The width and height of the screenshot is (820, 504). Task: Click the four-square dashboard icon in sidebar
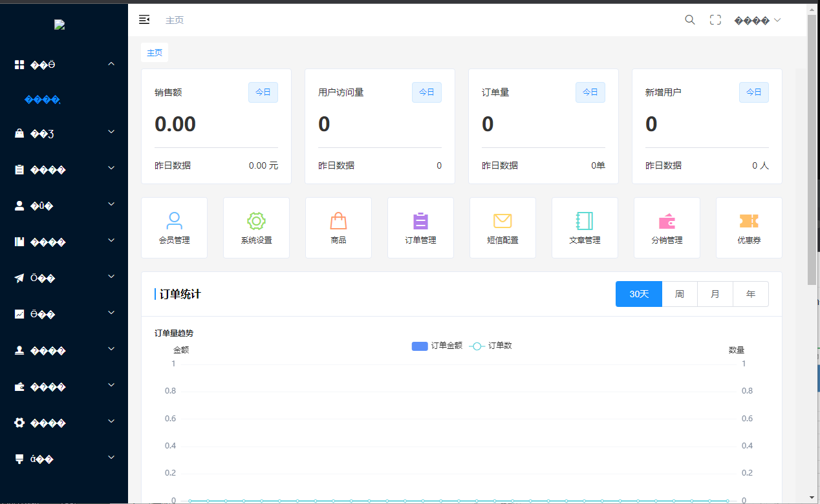pos(19,65)
